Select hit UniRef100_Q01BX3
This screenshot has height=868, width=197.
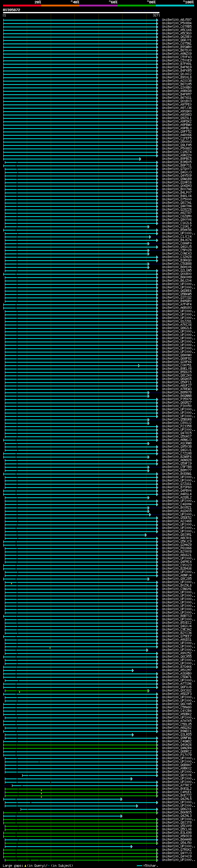tap(177, 101)
